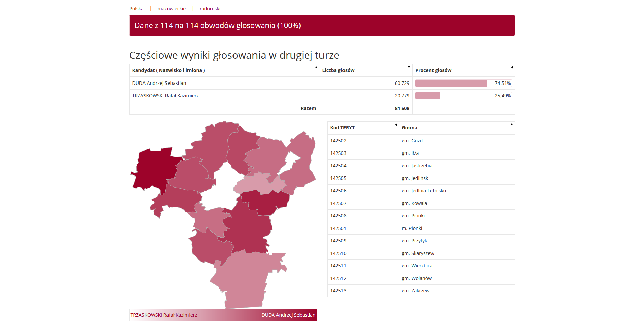Click the Liczba głosów column header
The width and height of the screenshot is (644, 330).
(x=338, y=70)
